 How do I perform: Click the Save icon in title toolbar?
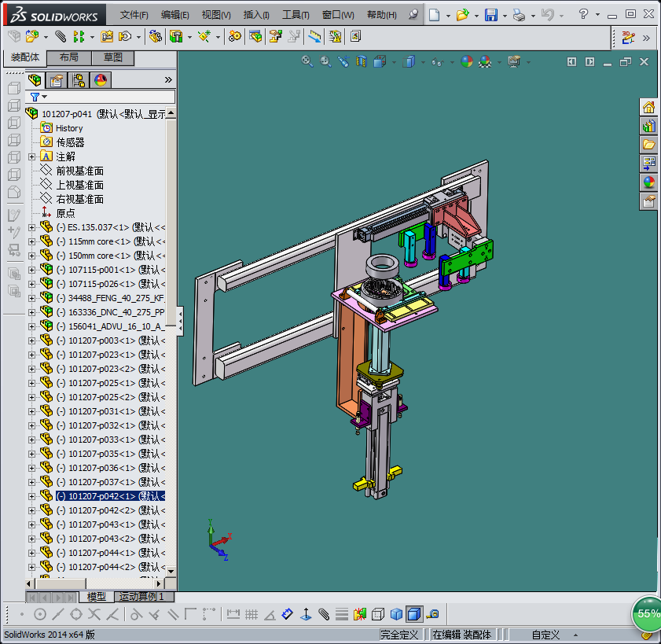pos(490,15)
